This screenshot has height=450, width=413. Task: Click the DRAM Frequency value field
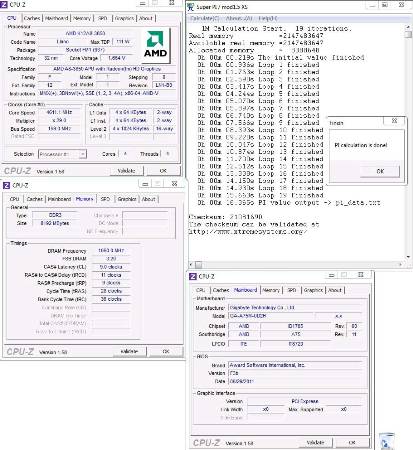[x=111, y=250]
